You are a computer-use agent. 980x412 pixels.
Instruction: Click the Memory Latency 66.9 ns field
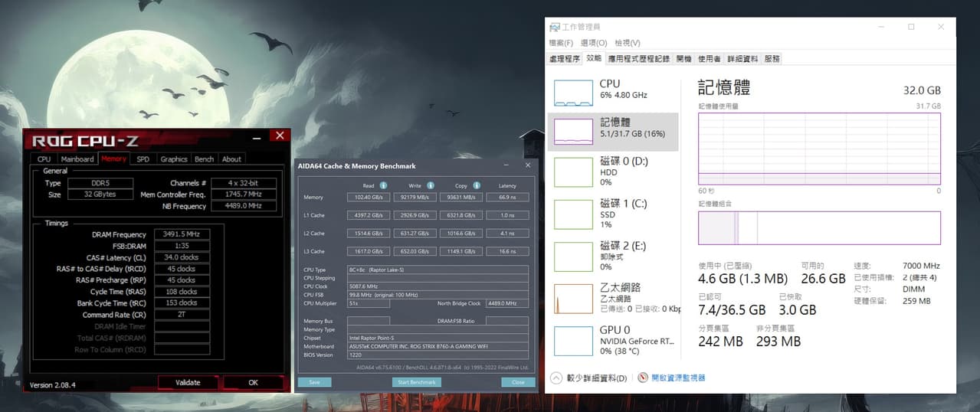point(506,197)
